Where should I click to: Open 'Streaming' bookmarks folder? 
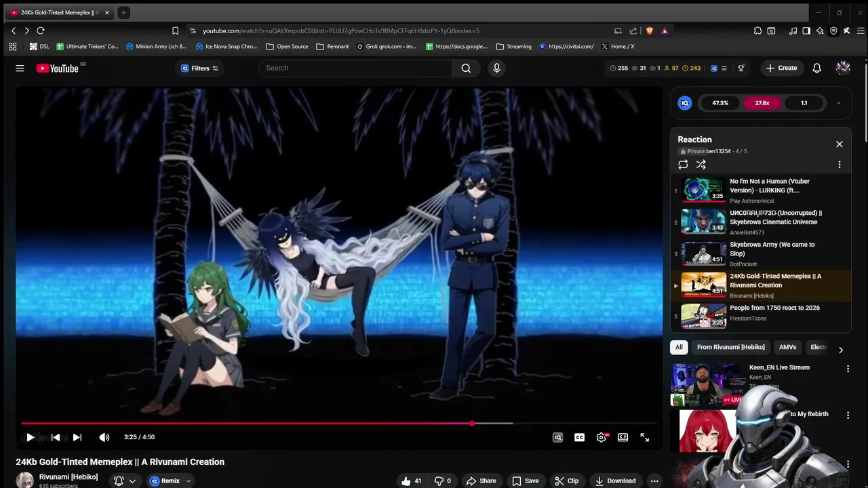[x=514, y=47]
